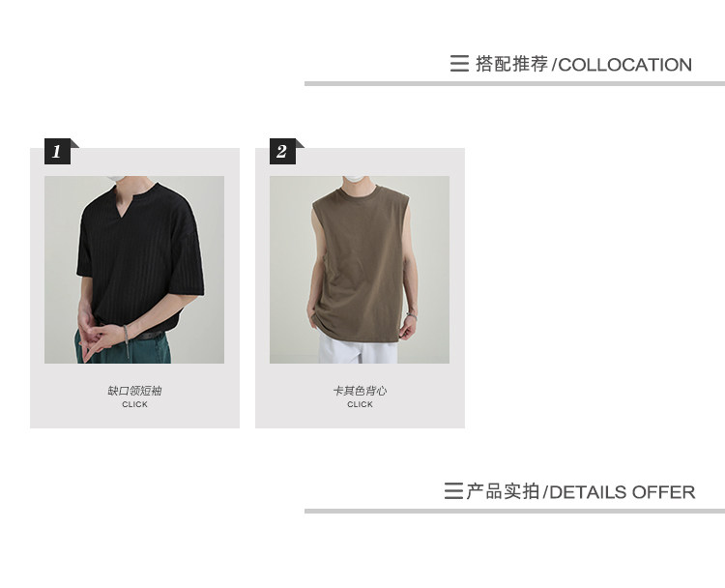Screen dimensions: 725x588
Task: Click the folded corner of badge 2
Action: pyautogui.click(x=300, y=143)
